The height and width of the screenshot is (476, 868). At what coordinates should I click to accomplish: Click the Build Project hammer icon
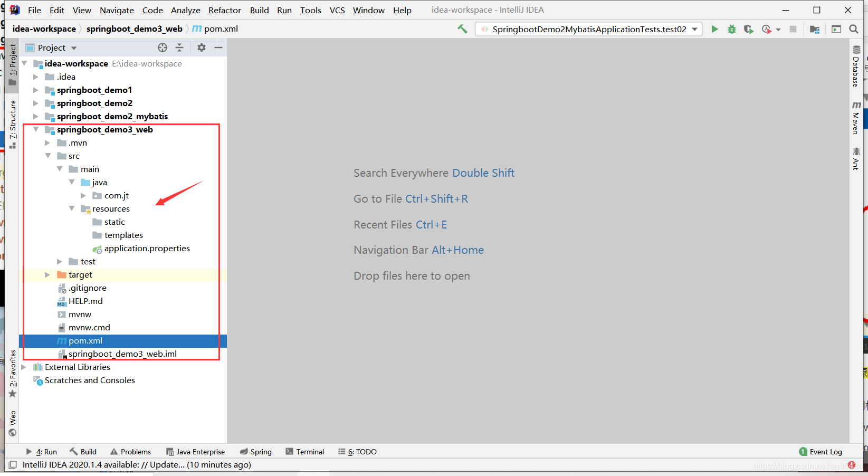tap(462, 29)
